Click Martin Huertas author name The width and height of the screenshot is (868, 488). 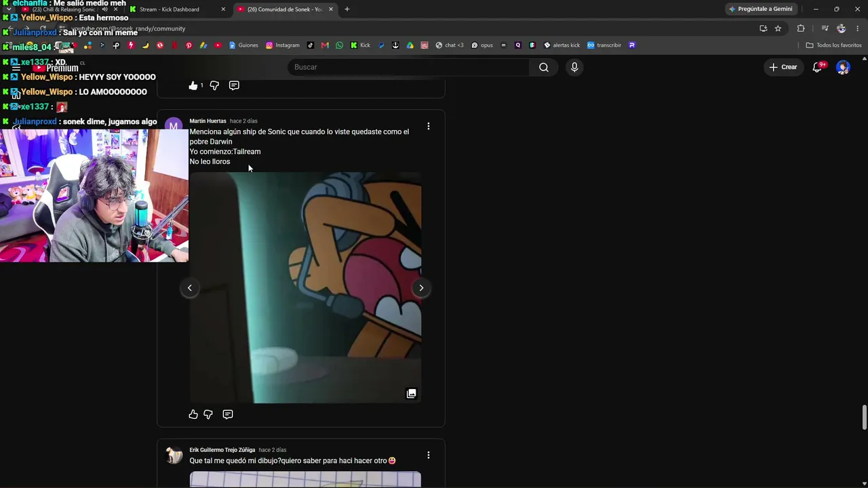(208, 121)
